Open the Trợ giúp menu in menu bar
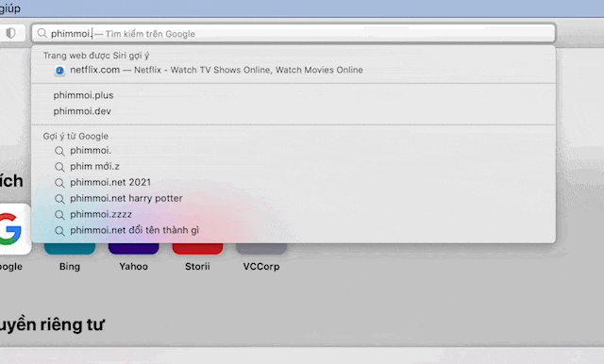This screenshot has height=364, width=604. click(x=10, y=8)
